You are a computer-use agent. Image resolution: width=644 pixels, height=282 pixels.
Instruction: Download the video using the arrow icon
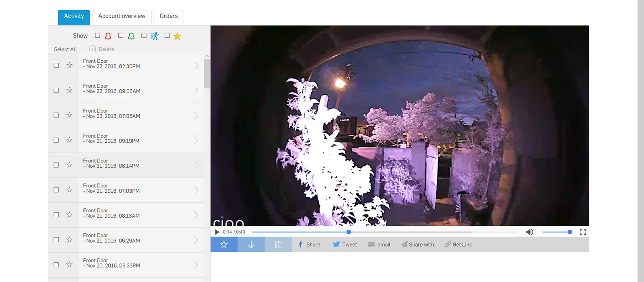point(251,245)
